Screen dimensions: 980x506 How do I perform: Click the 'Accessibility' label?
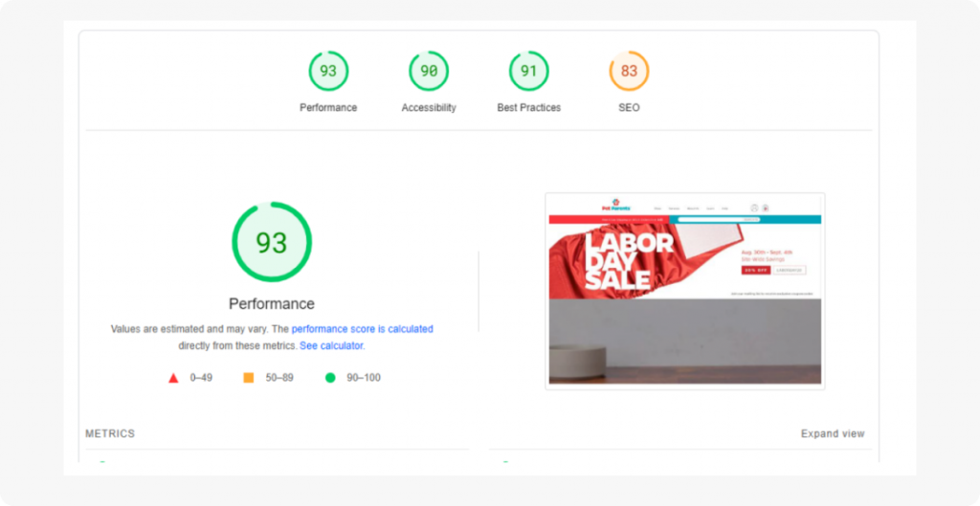(x=429, y=107)
